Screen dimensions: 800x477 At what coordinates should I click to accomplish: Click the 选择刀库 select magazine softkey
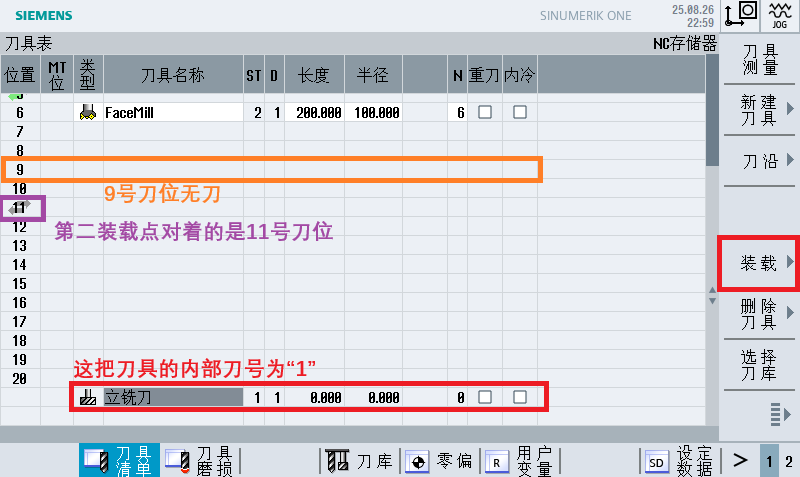759,365
